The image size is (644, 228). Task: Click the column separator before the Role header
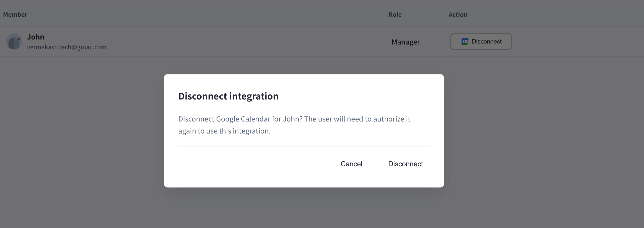point(385,14)
